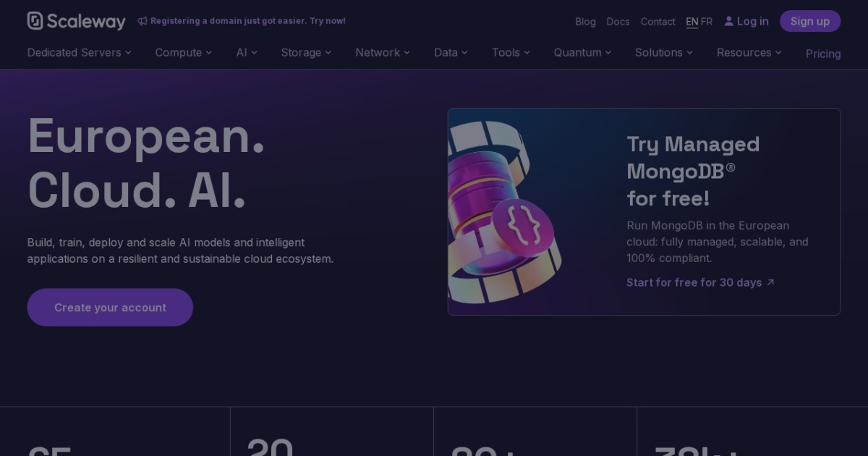
Task: Click Create your account
Action: tap(110, 307)
